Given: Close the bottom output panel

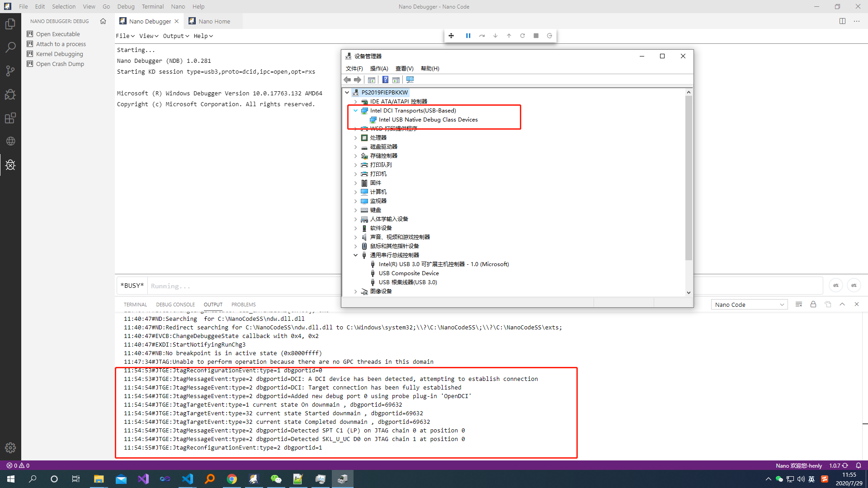Looking at the screenshot, I should (x=857, y=305).
